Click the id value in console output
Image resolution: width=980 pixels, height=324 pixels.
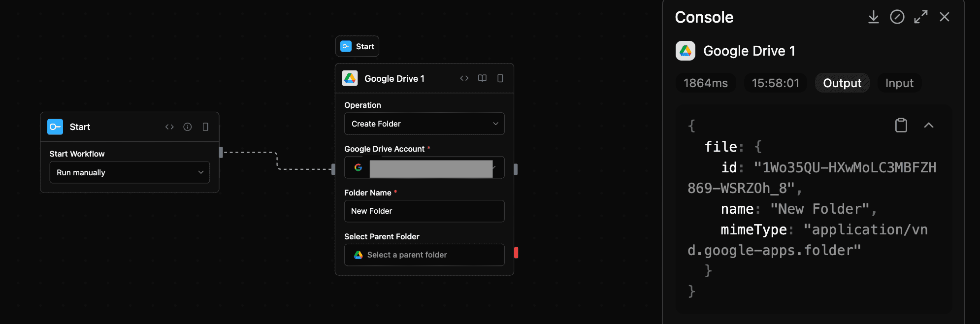813,178
